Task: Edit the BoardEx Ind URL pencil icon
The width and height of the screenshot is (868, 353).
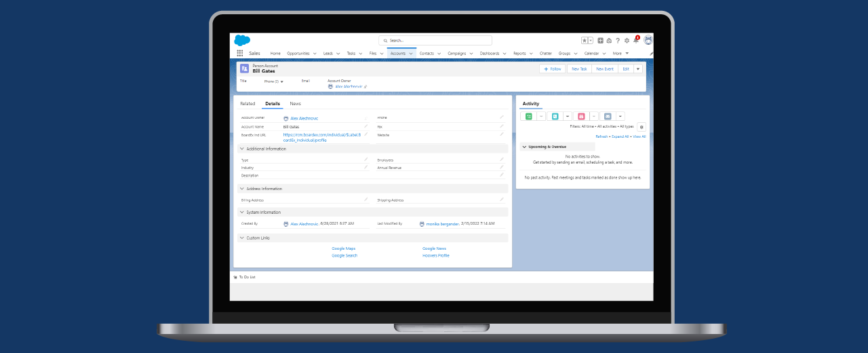Action: tap(366, 134)
